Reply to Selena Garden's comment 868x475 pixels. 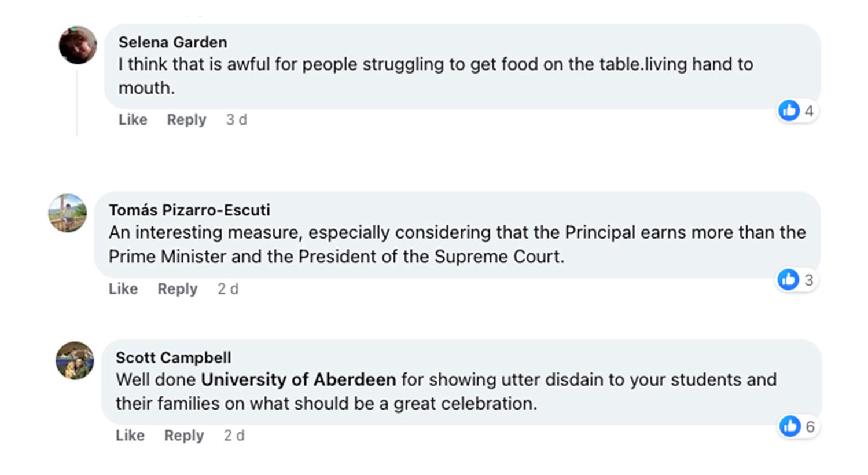[186, 119]
